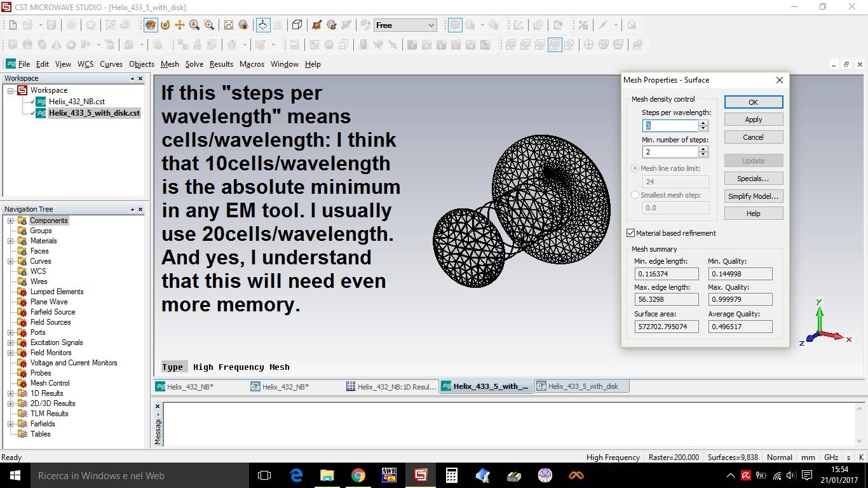Increase Steps per wavelength value
Screen dimensions: 868x488
(x=703, y=123)
